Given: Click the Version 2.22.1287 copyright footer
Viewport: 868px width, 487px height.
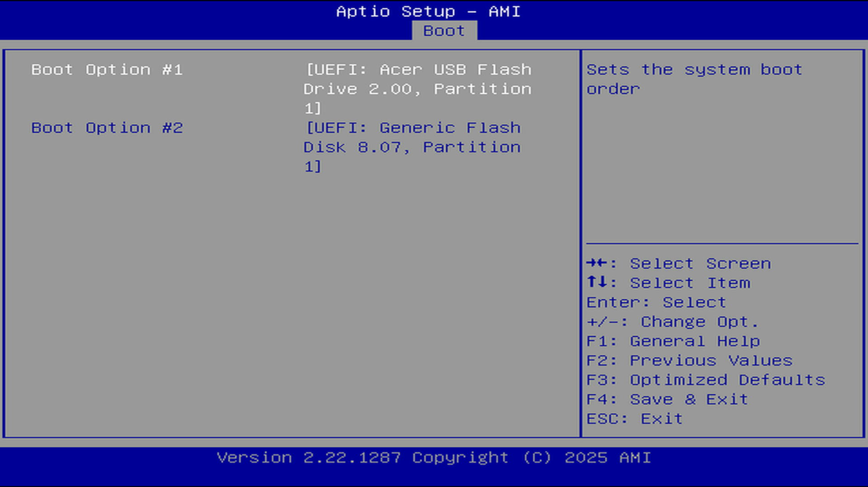Looking at the screenshot, I should (434, 458).
